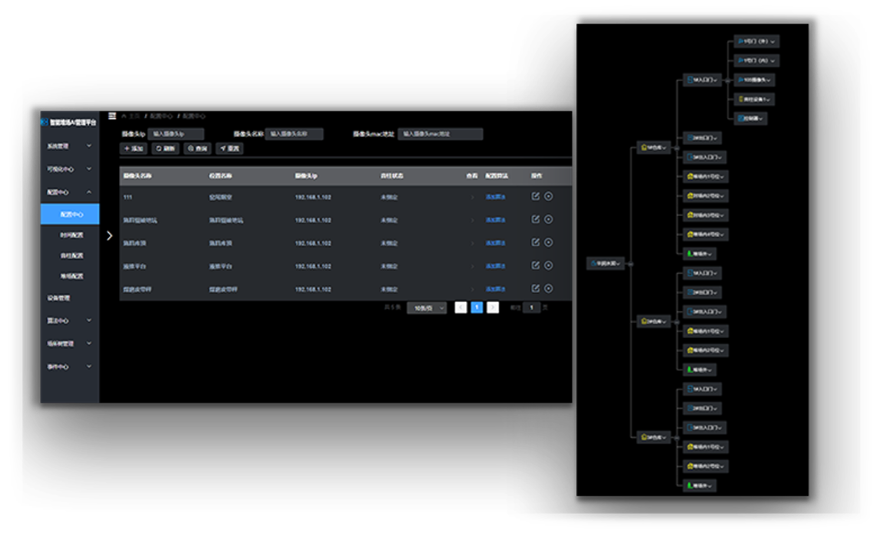This screenshot has height=539, width=884.
Task: Click the 查询 search button
Action: click(198, 148)
